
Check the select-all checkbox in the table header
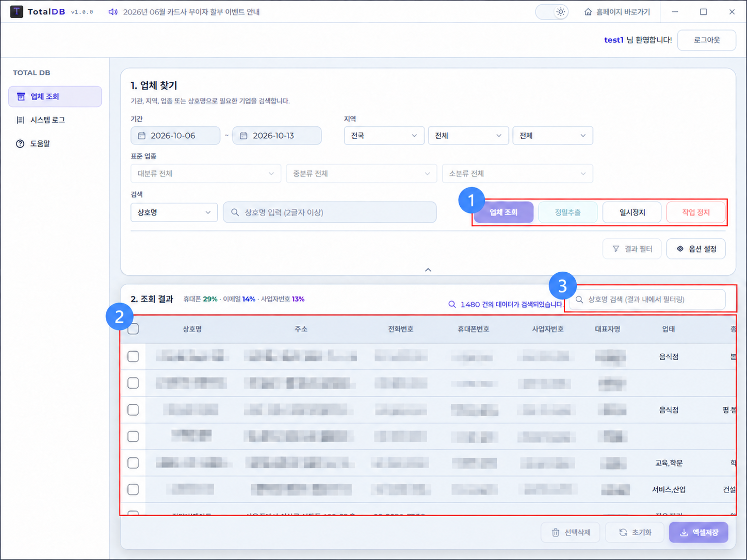click(133, 329)
